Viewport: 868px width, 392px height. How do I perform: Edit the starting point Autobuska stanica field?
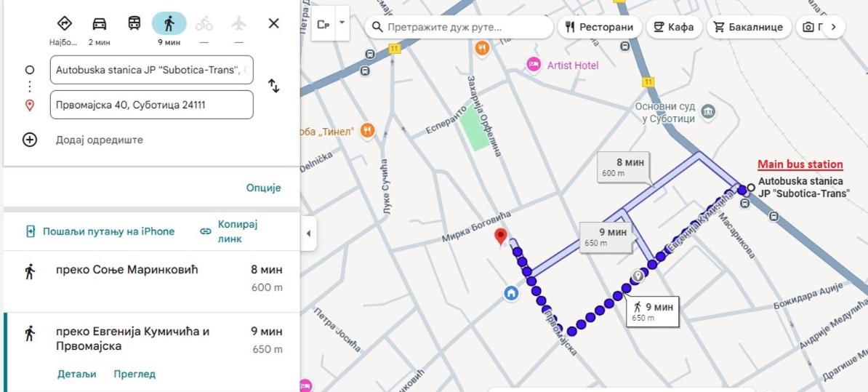(x=151, y=70)
